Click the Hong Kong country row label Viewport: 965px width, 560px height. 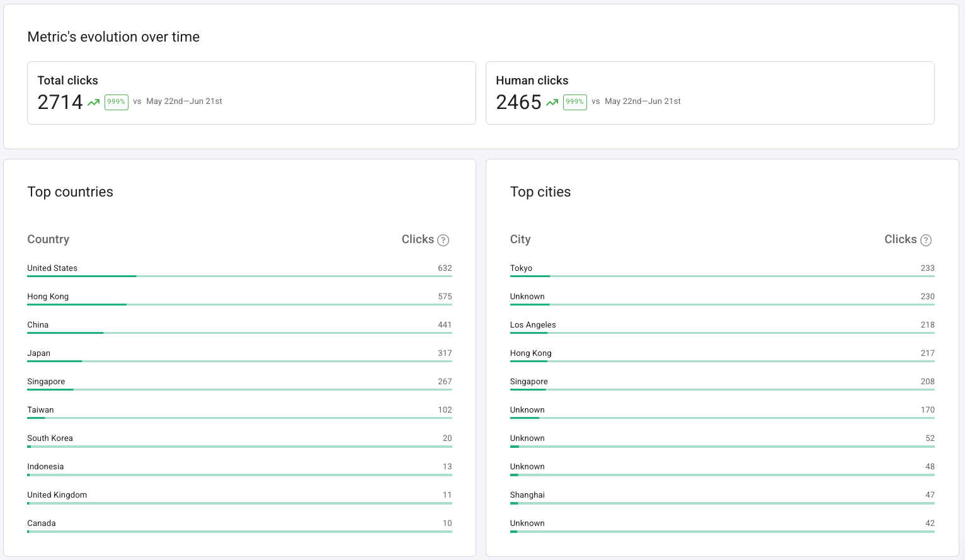48,297
